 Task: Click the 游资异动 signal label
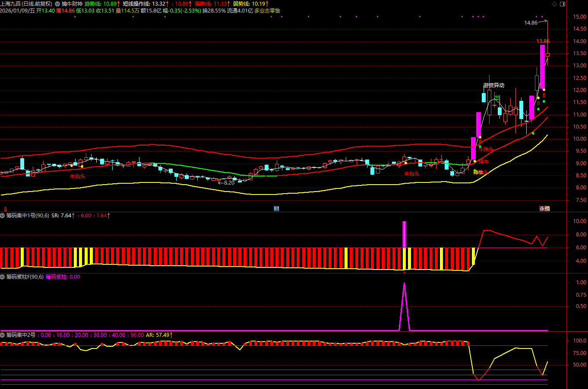494,85
